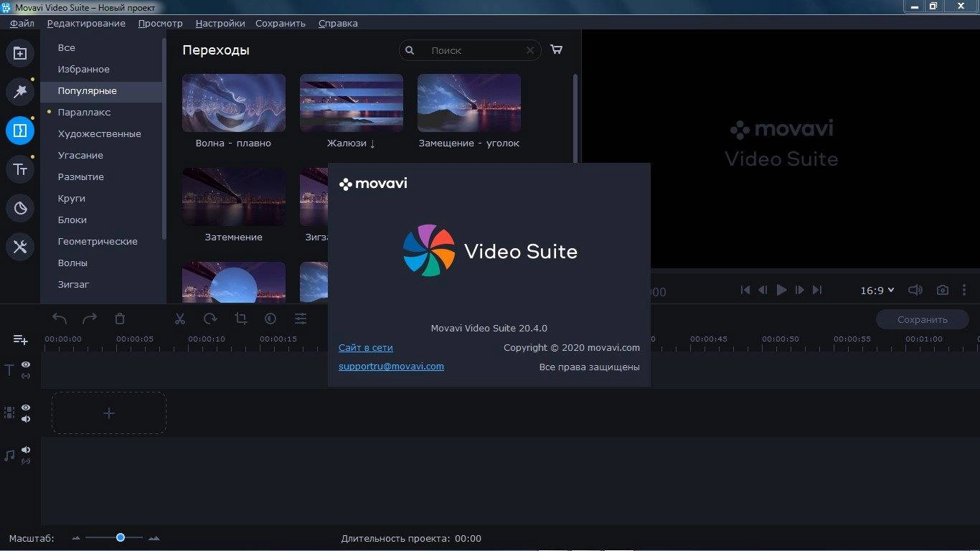The height and width of the screenshot is (551, 980).
Task: Select the Размытие category
Action: click(101, 176)
